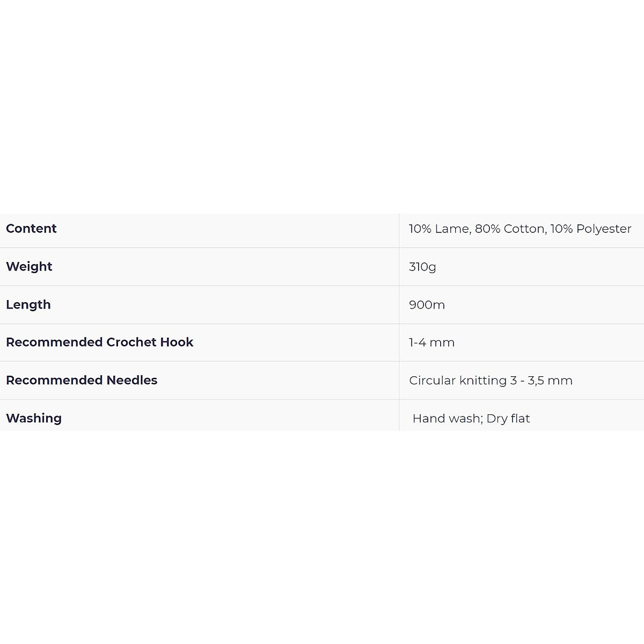Click the 310g weight value

coord(422,267)
